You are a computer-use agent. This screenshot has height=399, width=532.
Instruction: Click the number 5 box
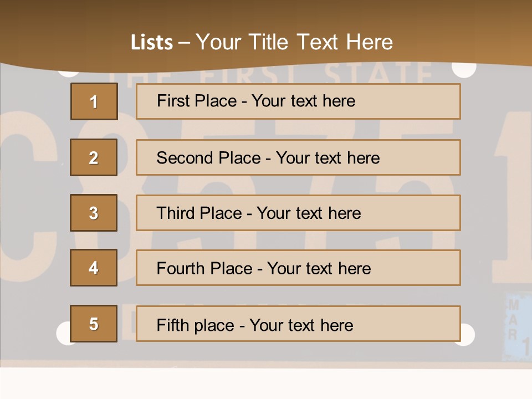94,324
